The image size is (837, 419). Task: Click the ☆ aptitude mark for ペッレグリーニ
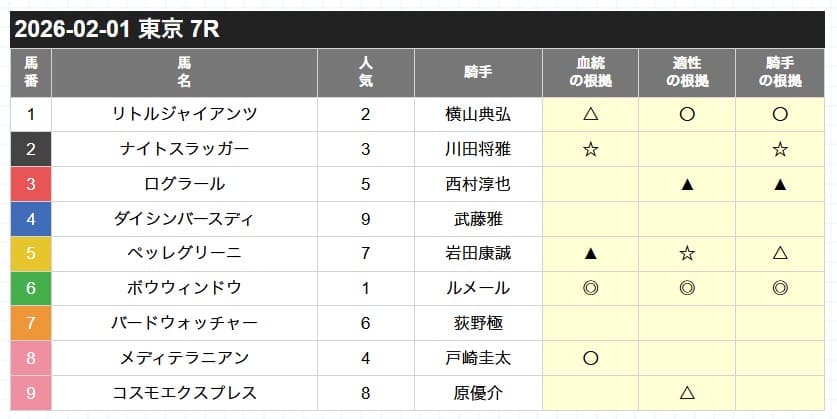click(687, 254)
